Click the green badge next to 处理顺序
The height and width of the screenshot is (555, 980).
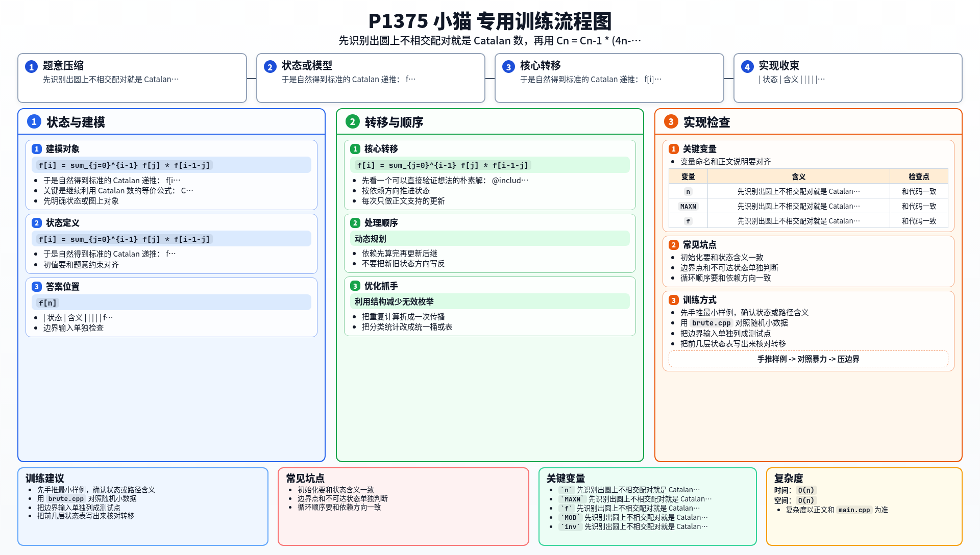click(355, 223)
